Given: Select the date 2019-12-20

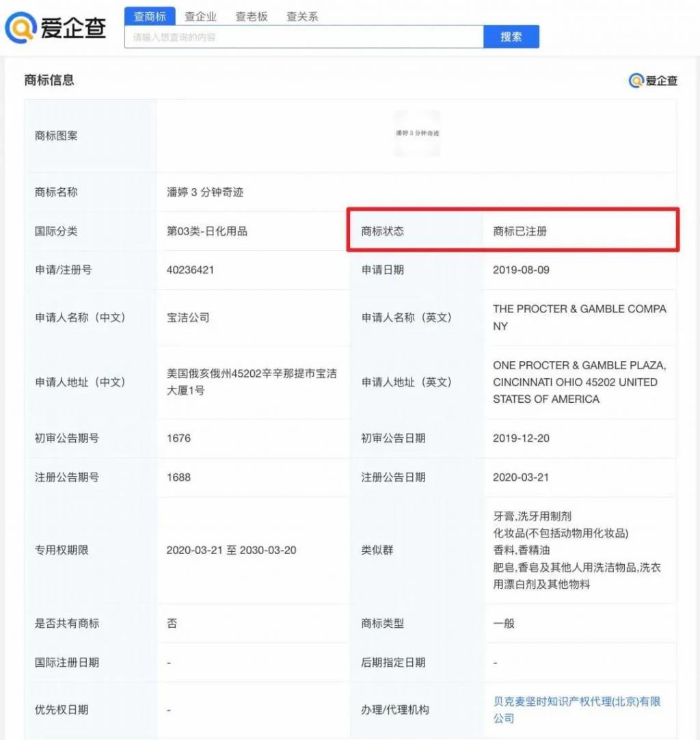Looking at the screenshot, I should [x=521, y=438].
